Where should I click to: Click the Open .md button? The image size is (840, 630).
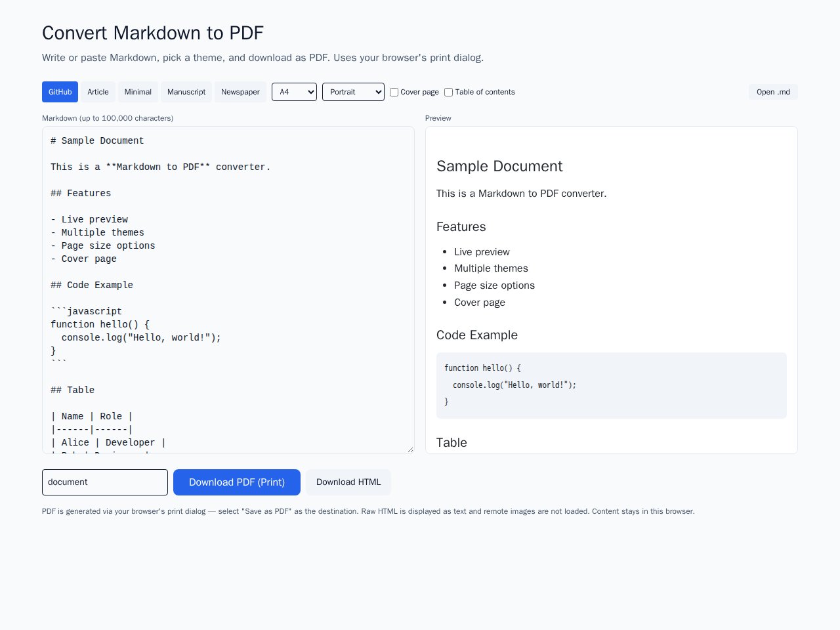[x=773, y=92]
